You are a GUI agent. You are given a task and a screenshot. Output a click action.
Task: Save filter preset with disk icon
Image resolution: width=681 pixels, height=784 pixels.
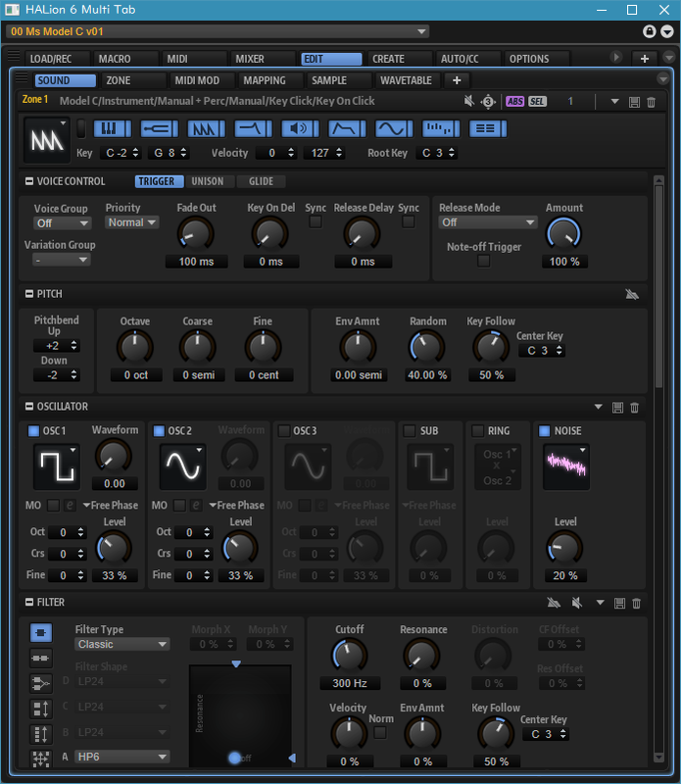(x=619, y=604)
